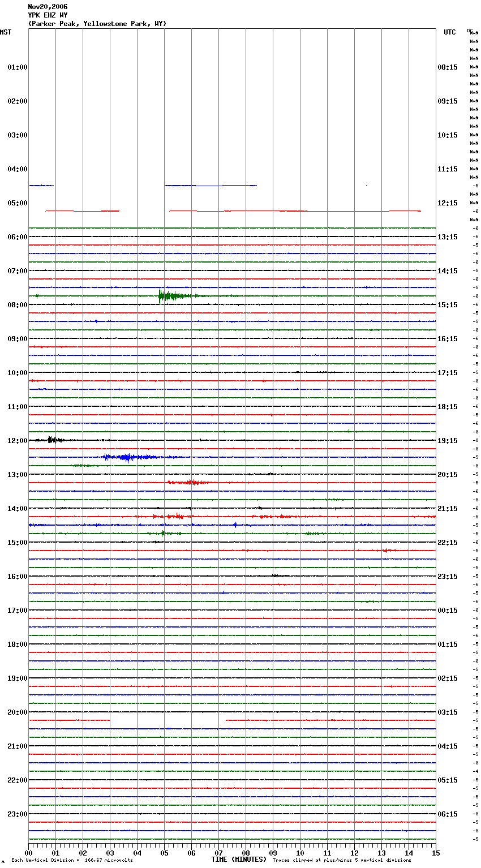
Task: Click the '15:15' UTC time label
Action: [448, 305]
